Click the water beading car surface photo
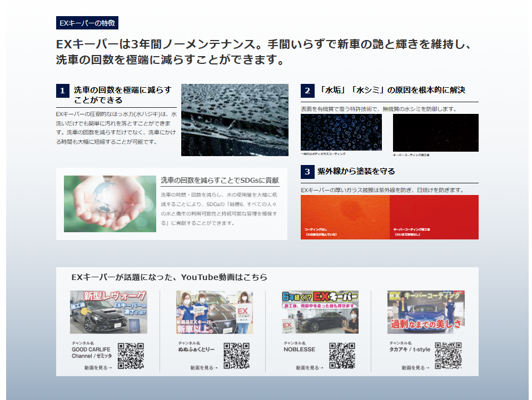The height and width of the screenshot is (400, 532). click(235, 120)
